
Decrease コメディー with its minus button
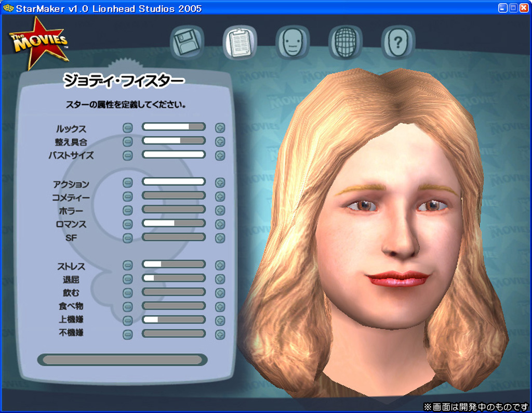pos(128,196)
